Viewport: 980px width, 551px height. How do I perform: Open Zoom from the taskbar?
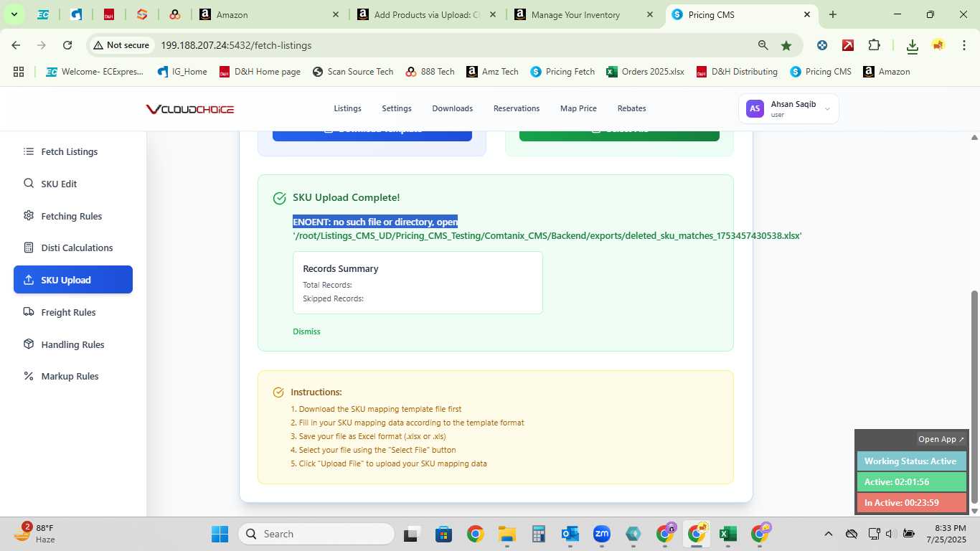point(601,534)
